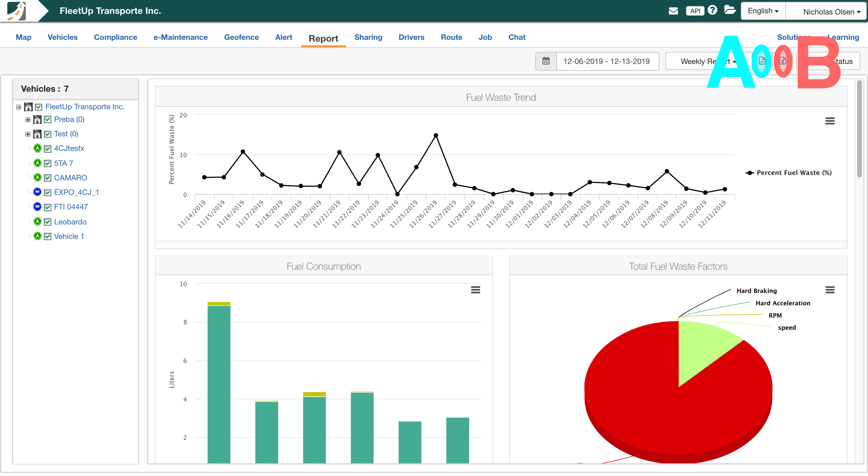
Task: Go to the Drivers tab
Action: [411, 37]
